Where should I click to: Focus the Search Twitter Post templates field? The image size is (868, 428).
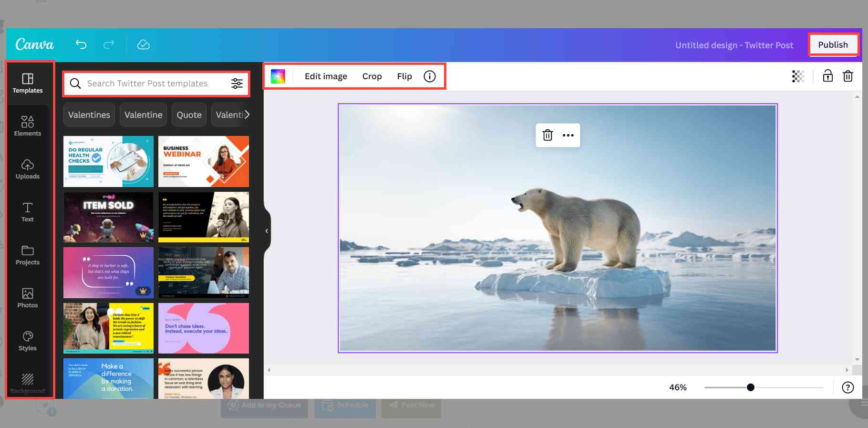click(x=156, y=84)
